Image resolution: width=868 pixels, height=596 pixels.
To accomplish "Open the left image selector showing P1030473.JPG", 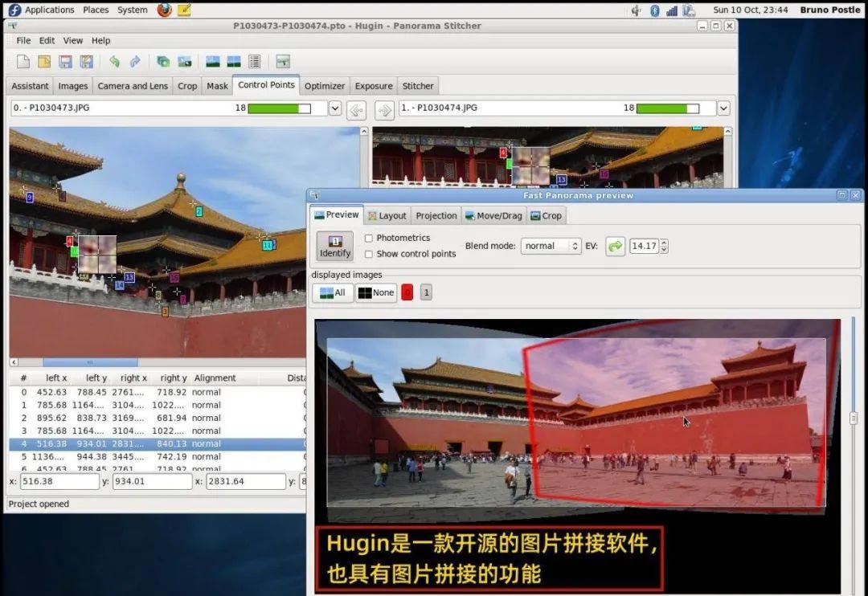I will point(334,107).
